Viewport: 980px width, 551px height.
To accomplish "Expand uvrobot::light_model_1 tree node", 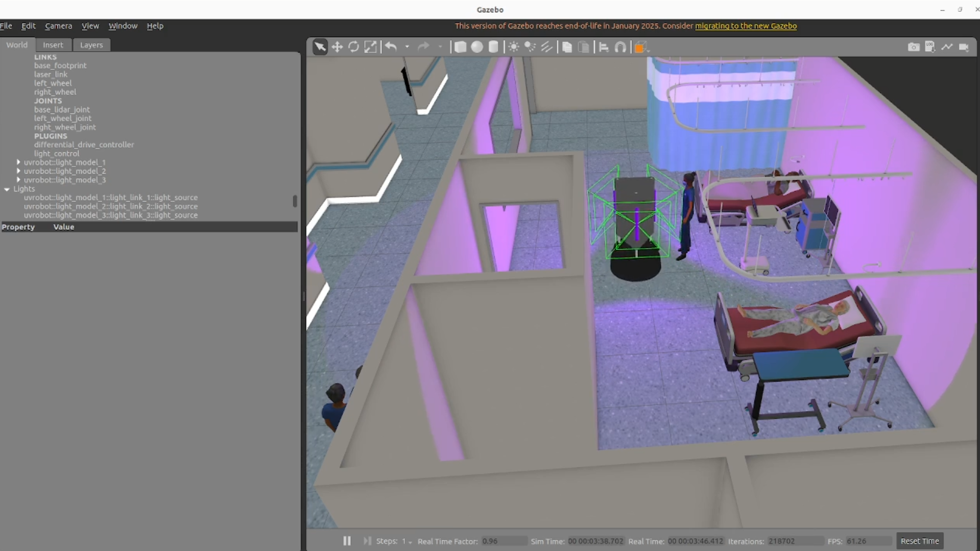I will pyautogui.click(x=18, y=162).
